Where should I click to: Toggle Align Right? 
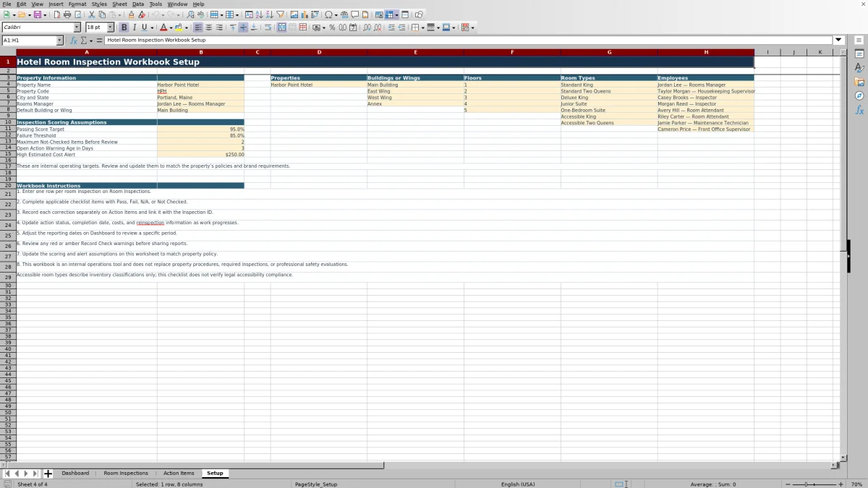pyautogui.click(x=219, y=27)
